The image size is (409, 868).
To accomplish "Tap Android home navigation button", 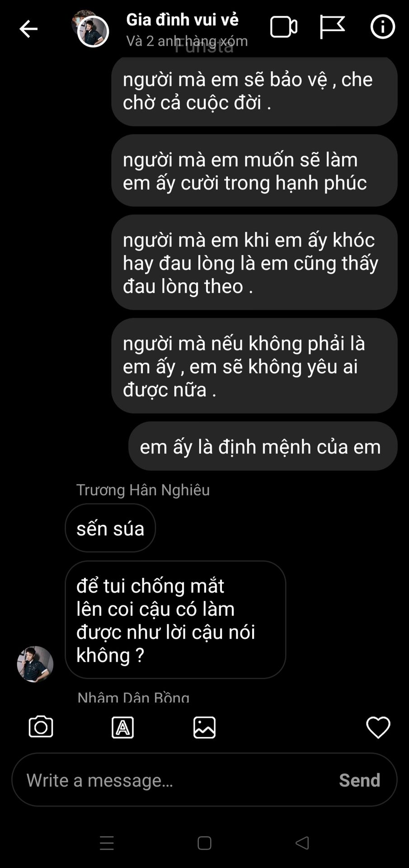I will click(204, 843).
